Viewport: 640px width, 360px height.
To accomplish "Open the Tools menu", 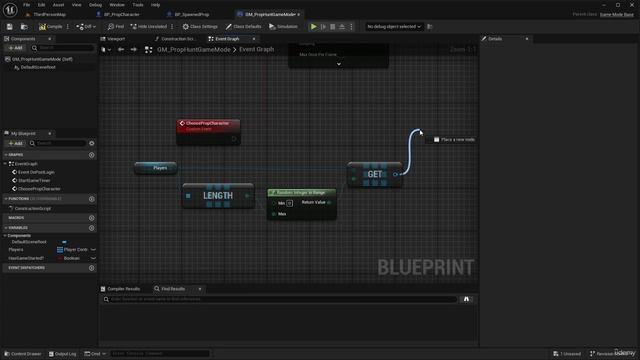I will tap(138, 5).
